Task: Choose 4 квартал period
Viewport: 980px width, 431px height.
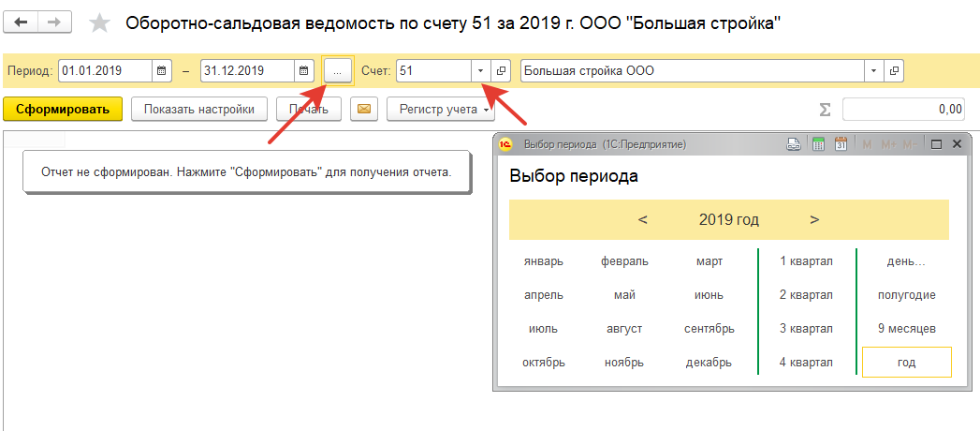Action: (x=806, y=363)
